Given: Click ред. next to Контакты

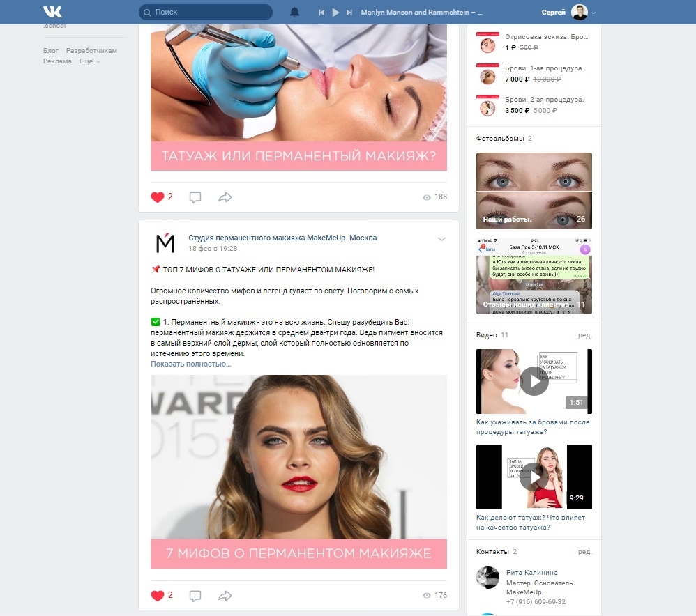Looking at the screenshot, I should (584, 552).
